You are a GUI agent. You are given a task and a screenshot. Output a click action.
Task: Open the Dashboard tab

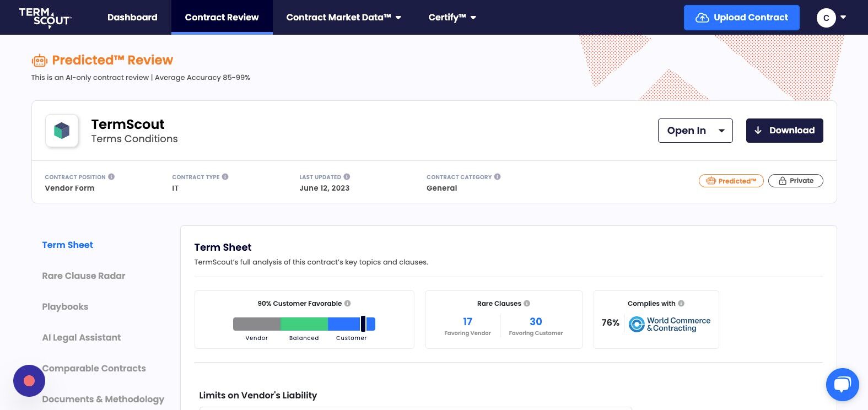tap(132, 17)
